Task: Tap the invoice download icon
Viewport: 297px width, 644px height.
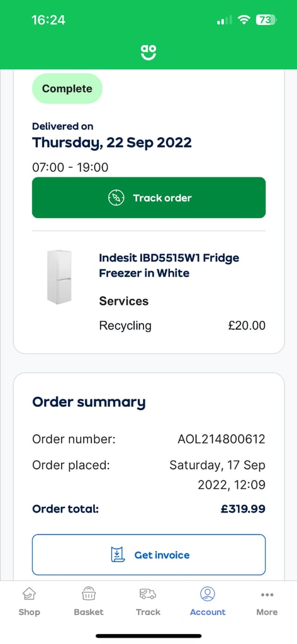Action: [118, 555]
